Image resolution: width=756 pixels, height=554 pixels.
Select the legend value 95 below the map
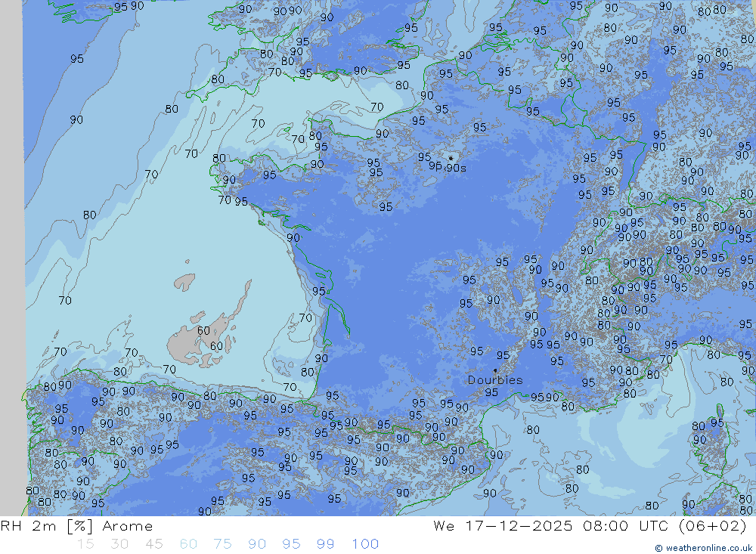pos(291,544)
